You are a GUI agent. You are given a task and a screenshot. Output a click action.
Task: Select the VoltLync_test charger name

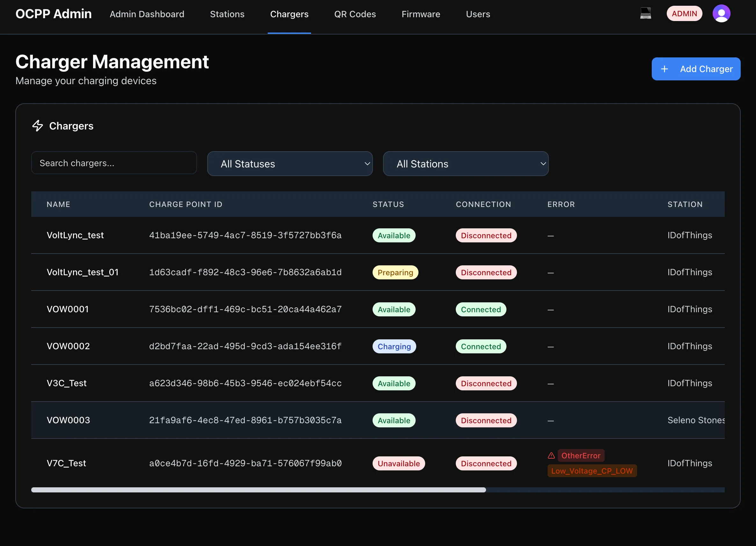click(75, 235)
